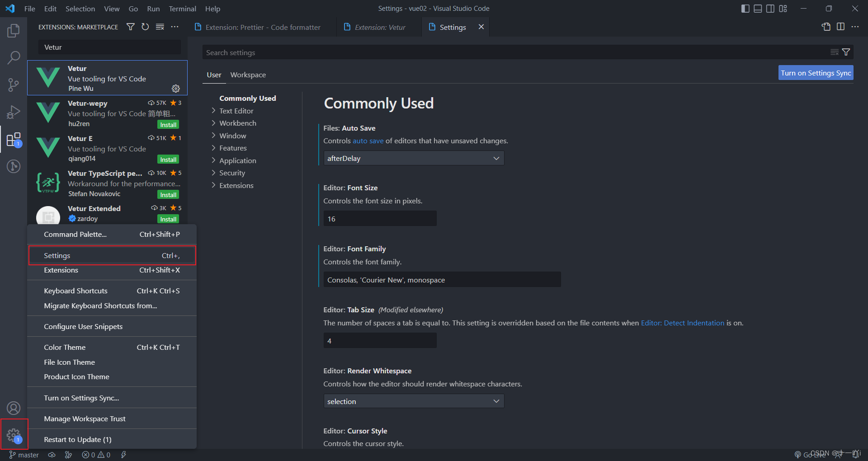868x461 pixels.
Task: Open settings JSON file icon
Action: click(x=826, y=27)
